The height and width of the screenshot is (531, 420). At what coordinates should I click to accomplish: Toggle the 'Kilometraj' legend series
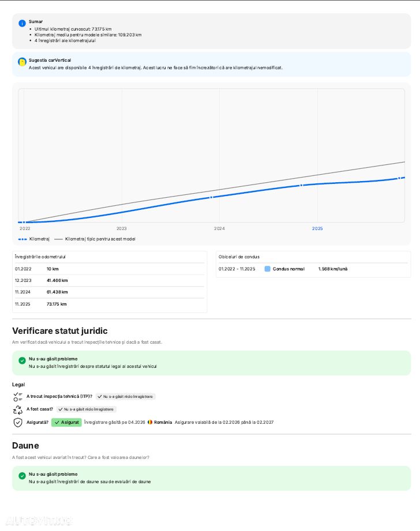33,239
